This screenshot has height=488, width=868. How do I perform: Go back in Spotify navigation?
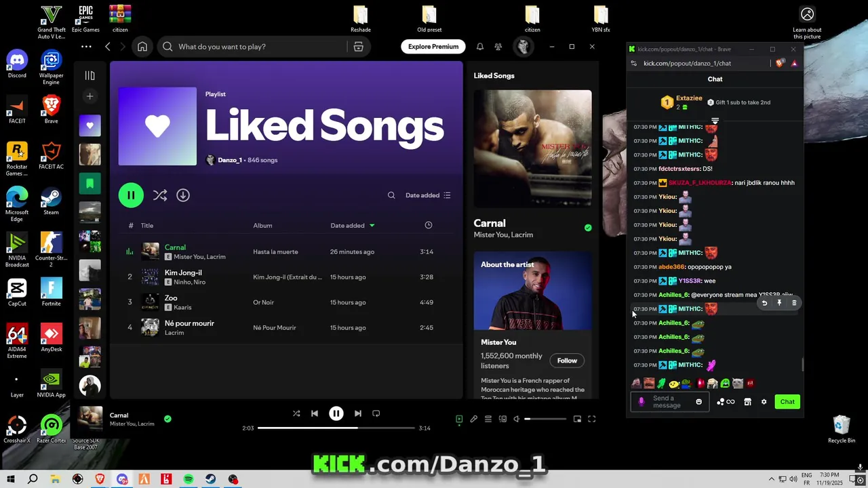(x=107, y=47)
